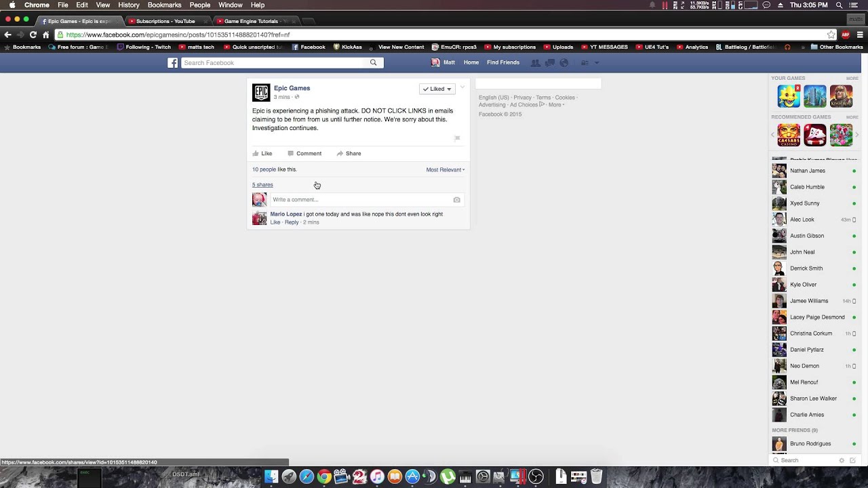The width and height of the screenshot is (868, 488).
Task: Open the People menu
Action: [199, 5]
